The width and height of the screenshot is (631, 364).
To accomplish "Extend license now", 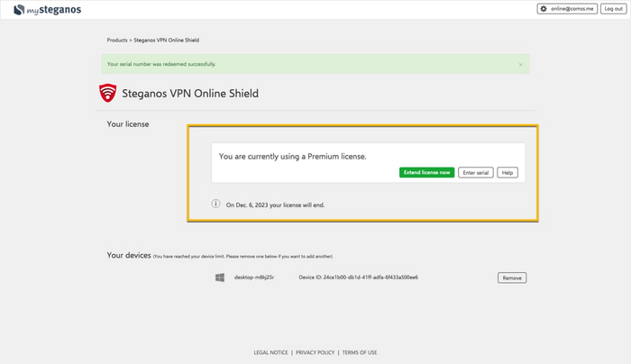I will [x=426, y=173].
